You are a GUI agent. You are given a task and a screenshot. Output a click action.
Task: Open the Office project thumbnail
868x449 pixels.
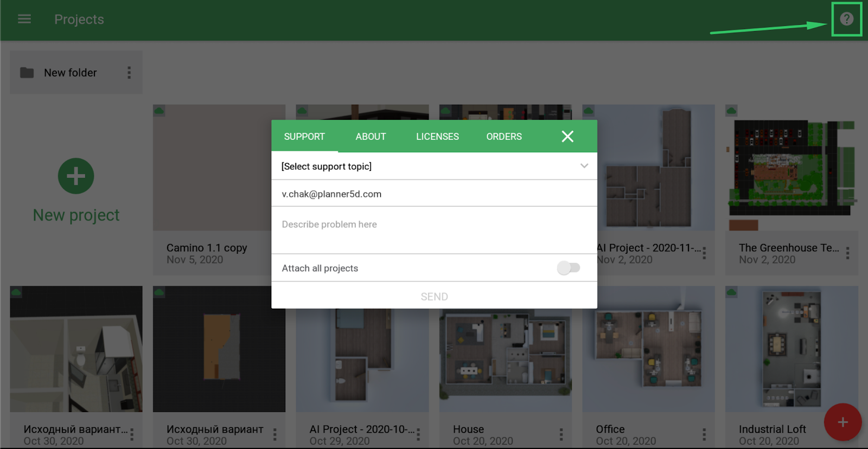pyautogui.click(x=648, y=349)
